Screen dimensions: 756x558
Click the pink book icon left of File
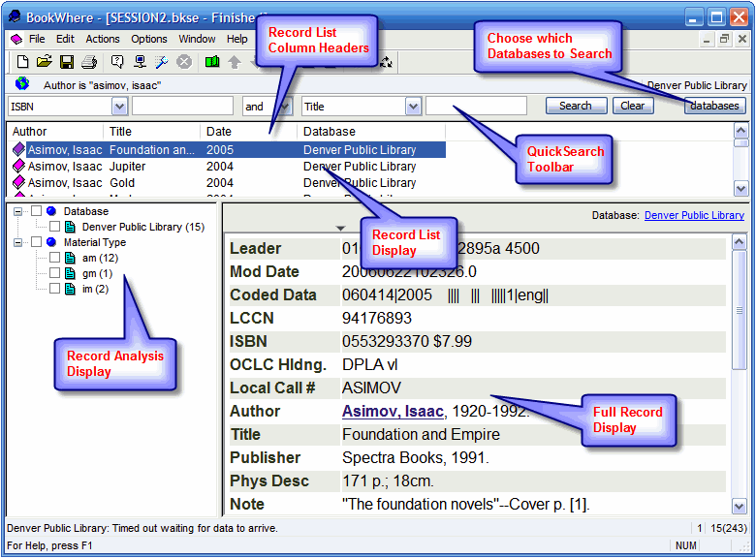point(16,39)
